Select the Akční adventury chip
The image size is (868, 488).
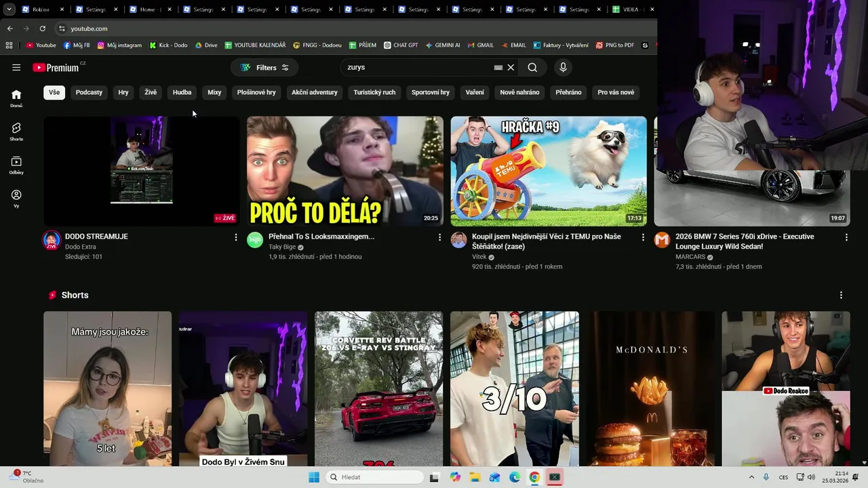click(x=315, y=92)
